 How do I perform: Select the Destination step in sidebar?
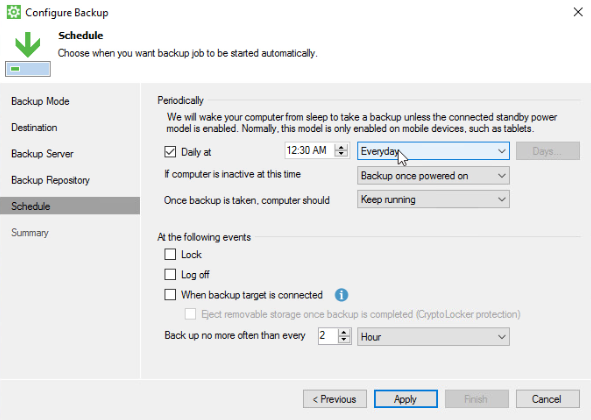point(34,128)
